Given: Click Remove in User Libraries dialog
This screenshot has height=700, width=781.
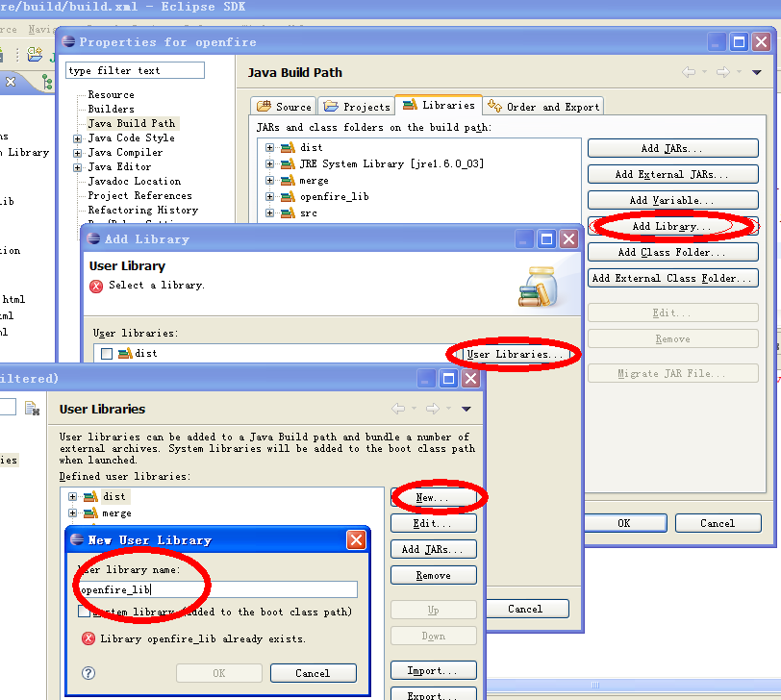Looking at the screenshot, I should tap(434, 575).
